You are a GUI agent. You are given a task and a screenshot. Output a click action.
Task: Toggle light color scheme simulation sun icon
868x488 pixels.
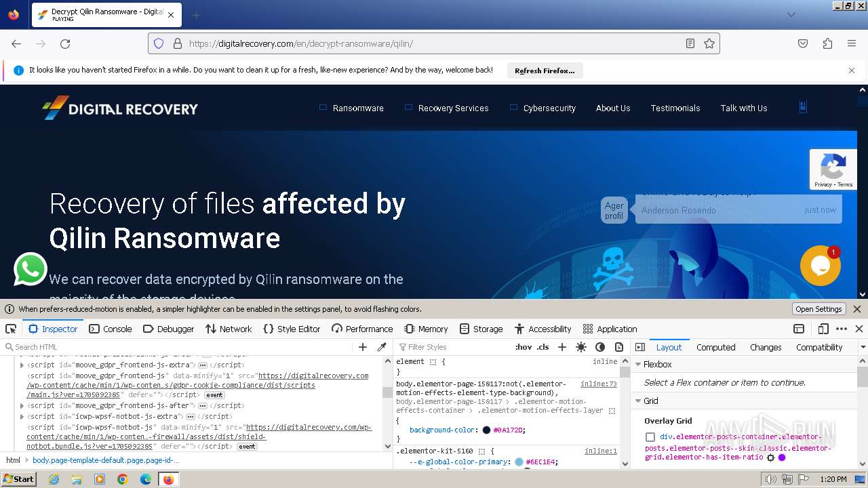(x=581, y=347)
